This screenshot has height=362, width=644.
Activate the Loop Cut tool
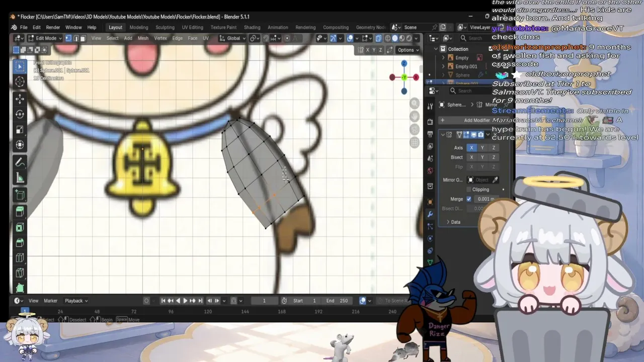(20, 258)
